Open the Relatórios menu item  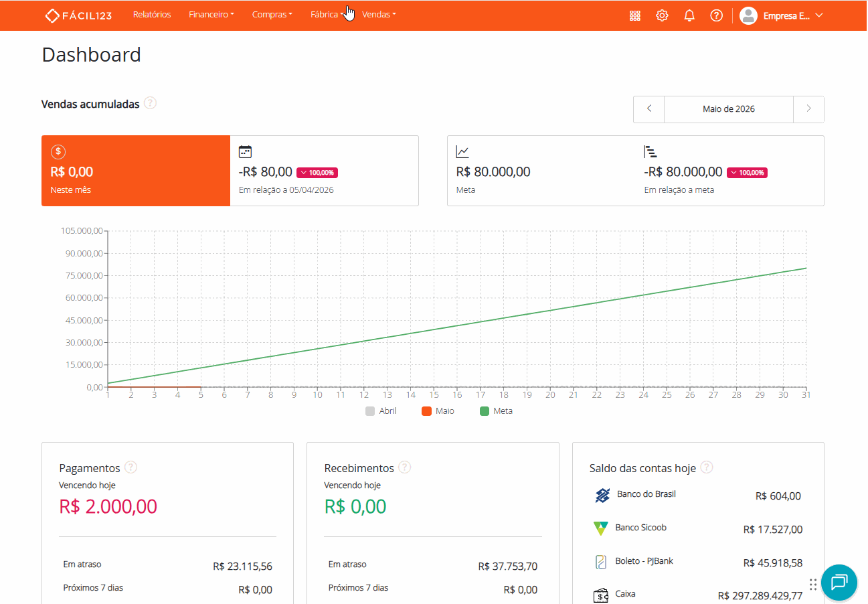tap(152, 15)
